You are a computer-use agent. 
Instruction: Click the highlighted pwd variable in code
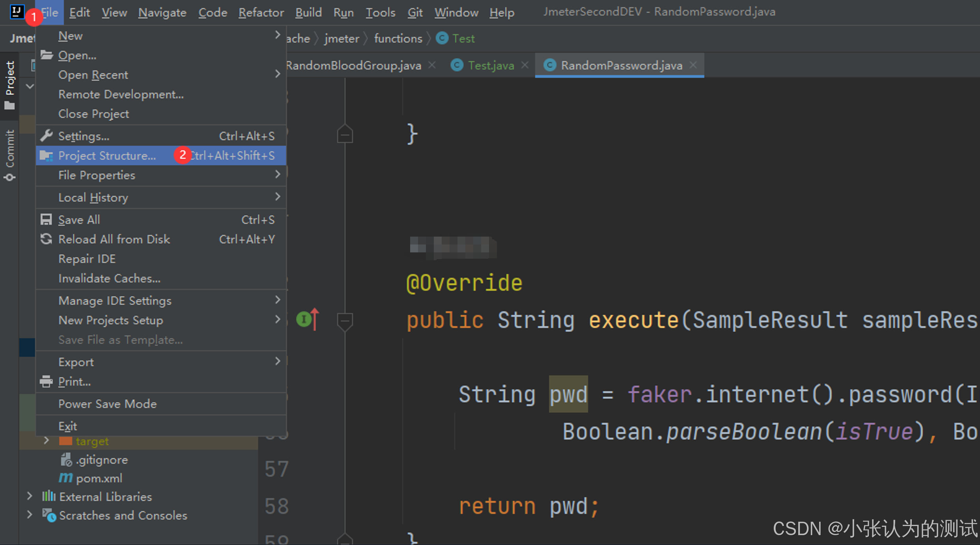coord(568,394)
